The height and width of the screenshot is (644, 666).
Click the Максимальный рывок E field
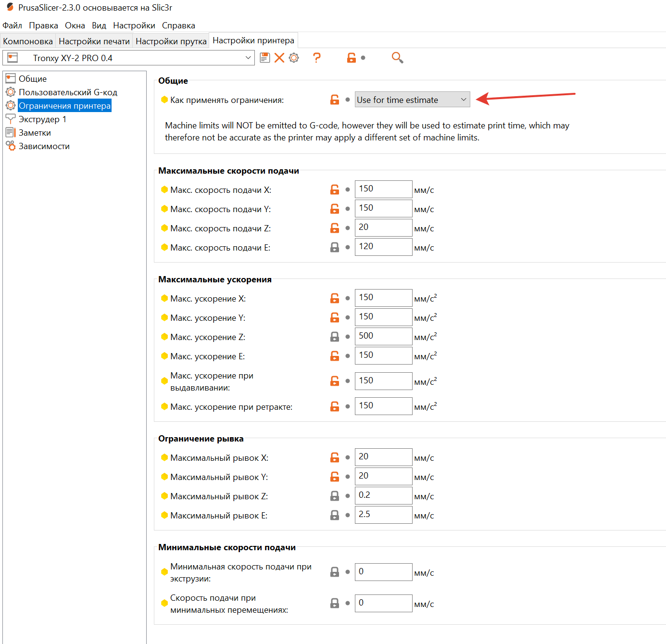(383, 515)
